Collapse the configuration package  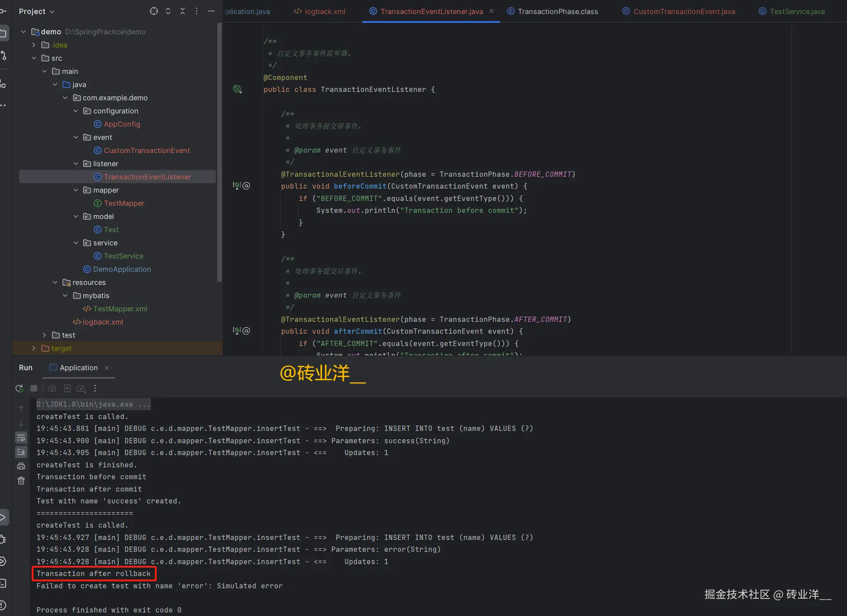(x=76, y=111)
